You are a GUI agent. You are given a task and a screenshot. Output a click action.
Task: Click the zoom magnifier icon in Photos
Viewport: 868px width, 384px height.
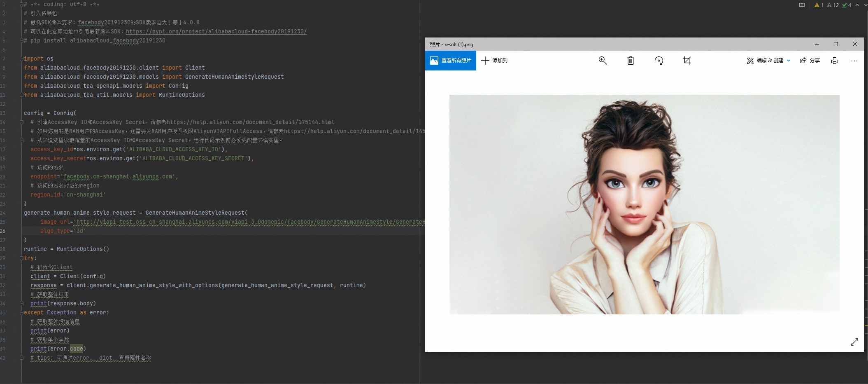tap(603, 61)
